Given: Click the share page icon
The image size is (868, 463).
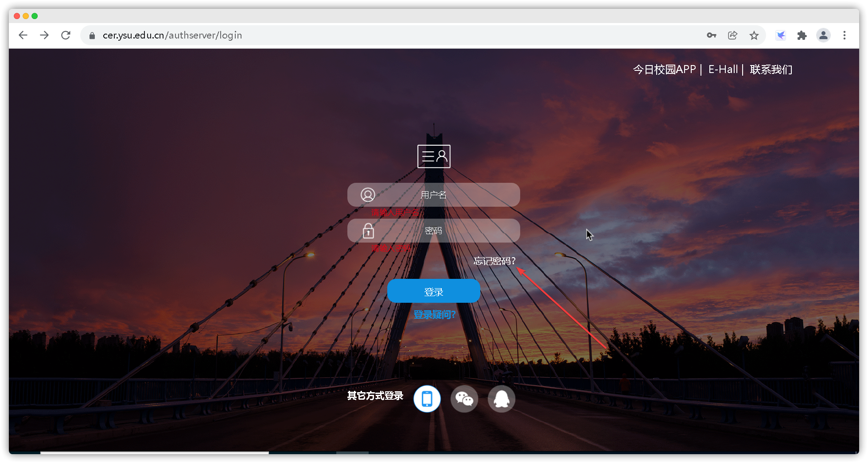Looking at the screenshot, I should pos(732,35).
